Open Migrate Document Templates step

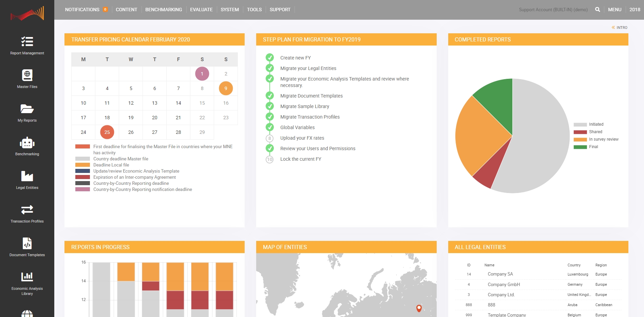(311, 96)
